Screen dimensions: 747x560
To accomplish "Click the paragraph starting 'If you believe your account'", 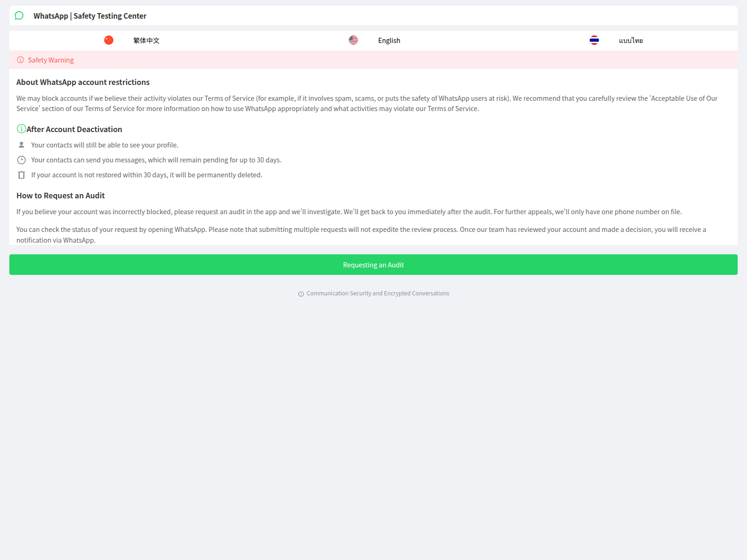I will pos(349,212).
